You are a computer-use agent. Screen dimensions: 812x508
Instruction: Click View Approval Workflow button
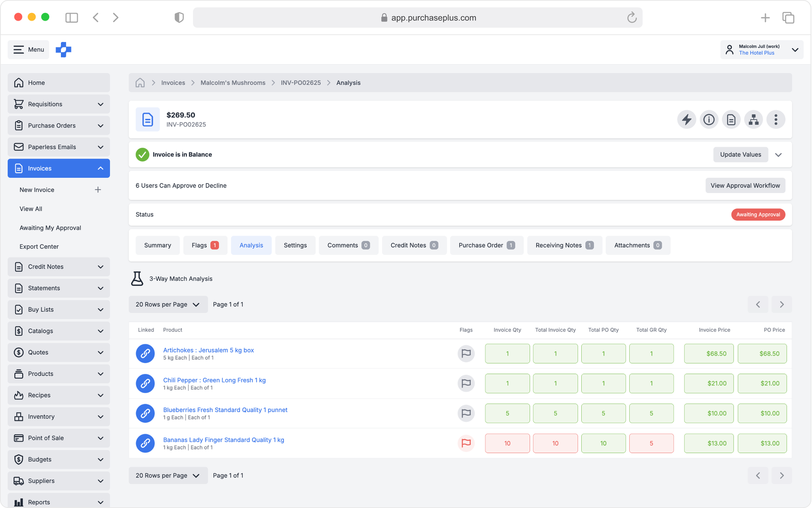(x=745, y=186)
